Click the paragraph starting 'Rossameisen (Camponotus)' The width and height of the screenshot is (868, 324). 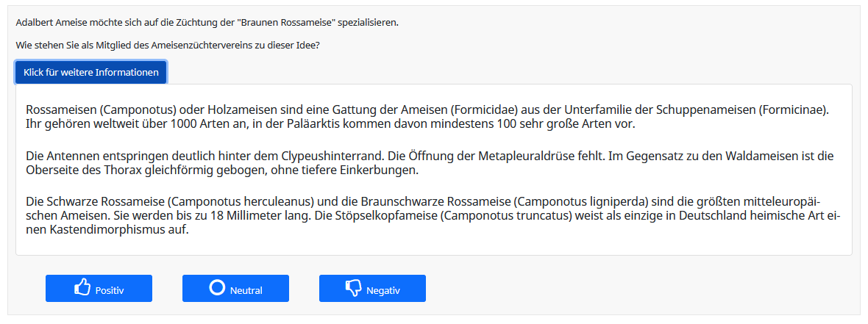point(427,117)
